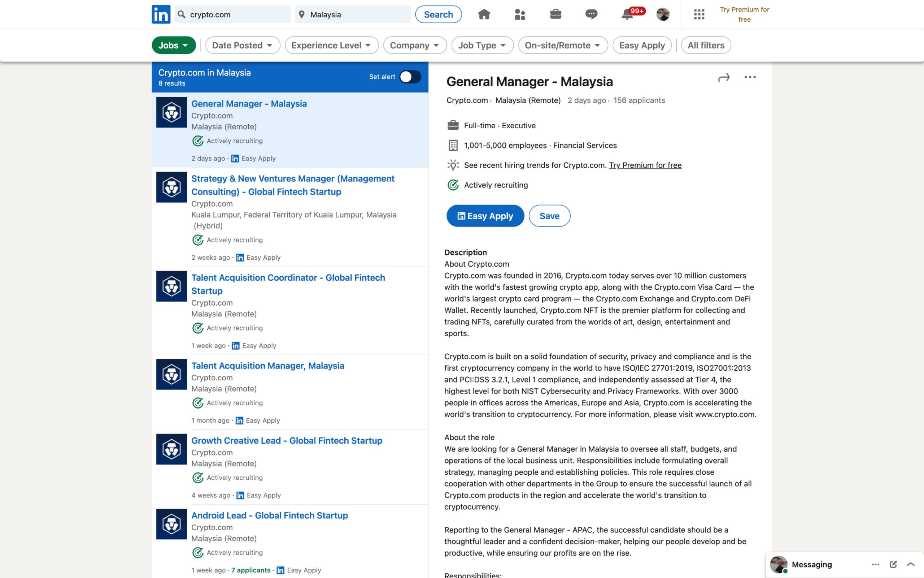Expand the Date Posted filter
This screenshot has width=924, height=578.
243,45
